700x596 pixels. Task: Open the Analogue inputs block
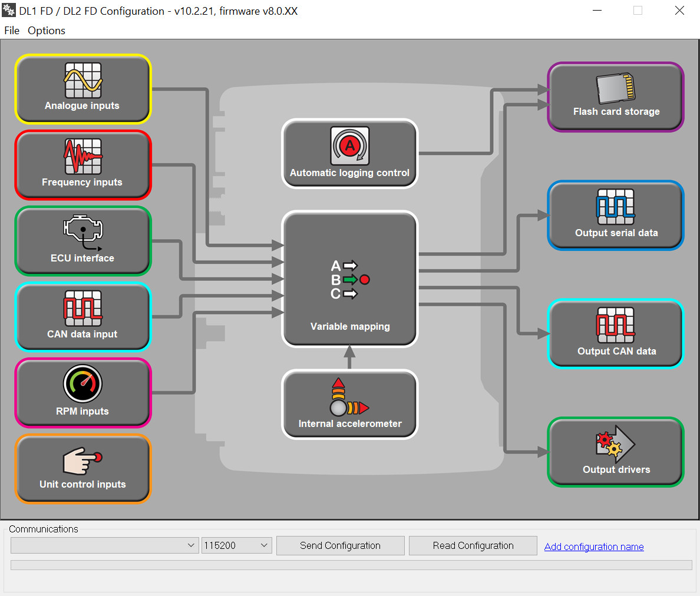83,89
